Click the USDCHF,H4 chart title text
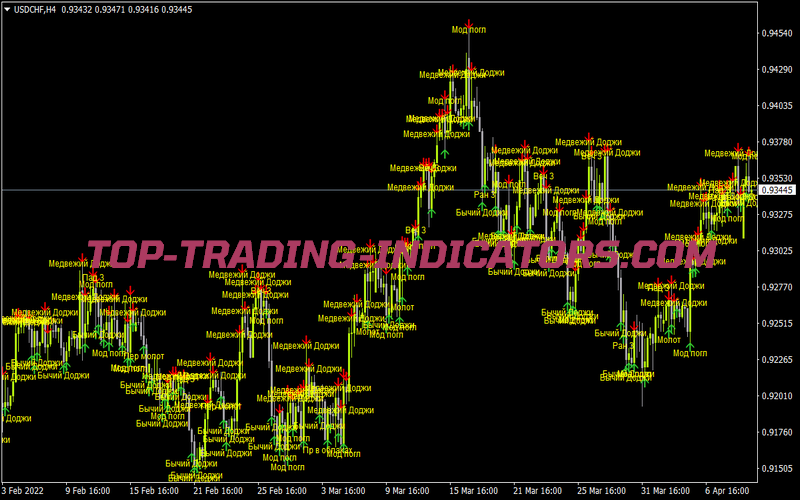 [35, 10]
